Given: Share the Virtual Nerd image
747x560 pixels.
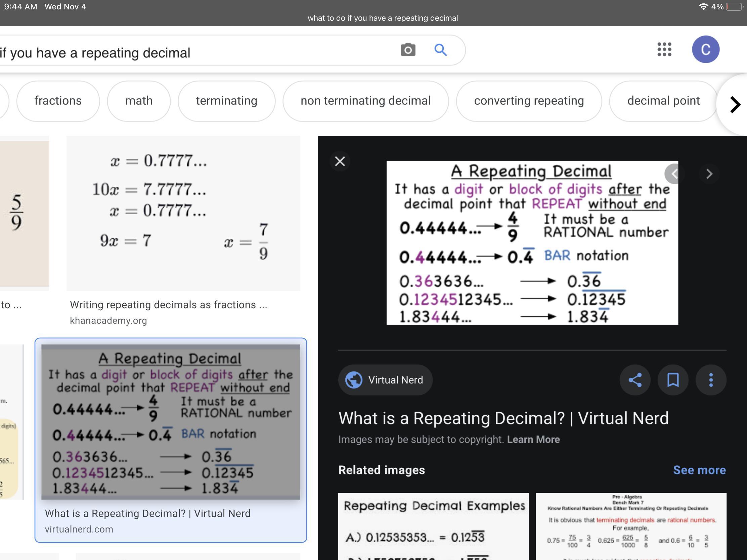Looking at the screenshot, I should click(x=635, y=380).
